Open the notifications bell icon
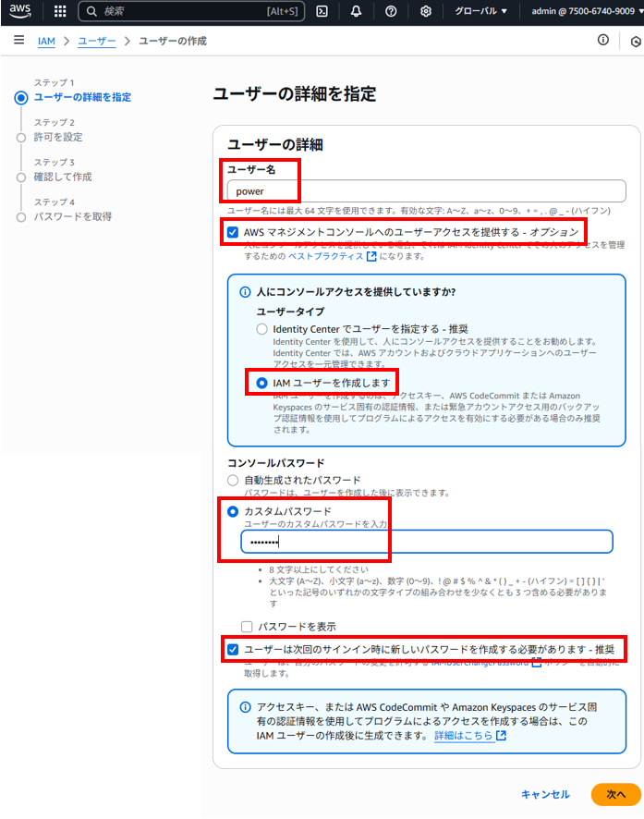 click(356, 11)
